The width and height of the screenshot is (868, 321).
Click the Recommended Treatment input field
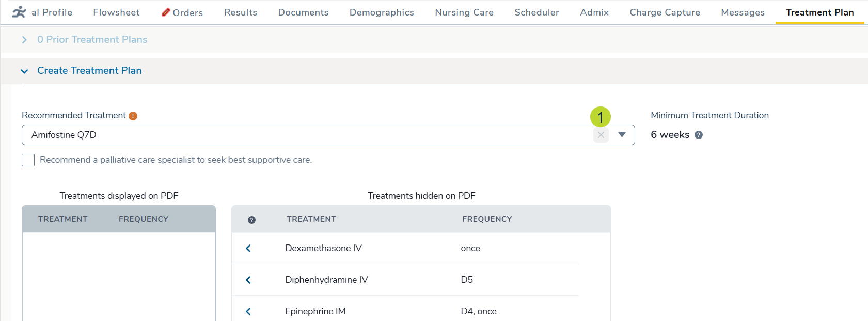pyautogui.click(x=305, y=135)
